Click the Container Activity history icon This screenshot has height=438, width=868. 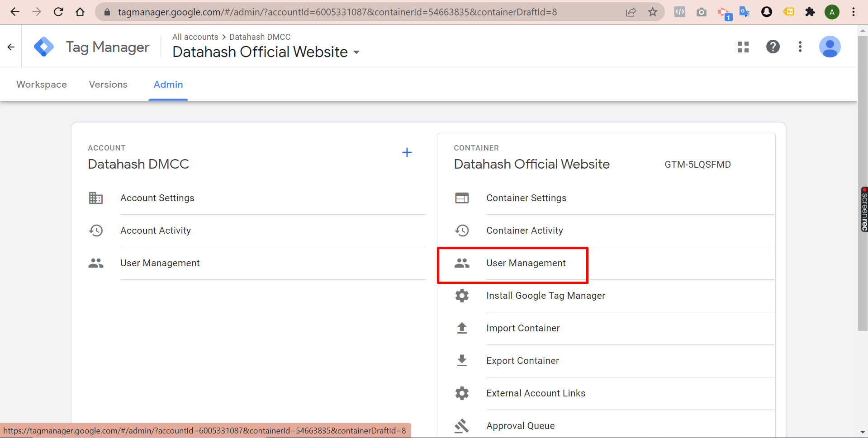(462, 231)
